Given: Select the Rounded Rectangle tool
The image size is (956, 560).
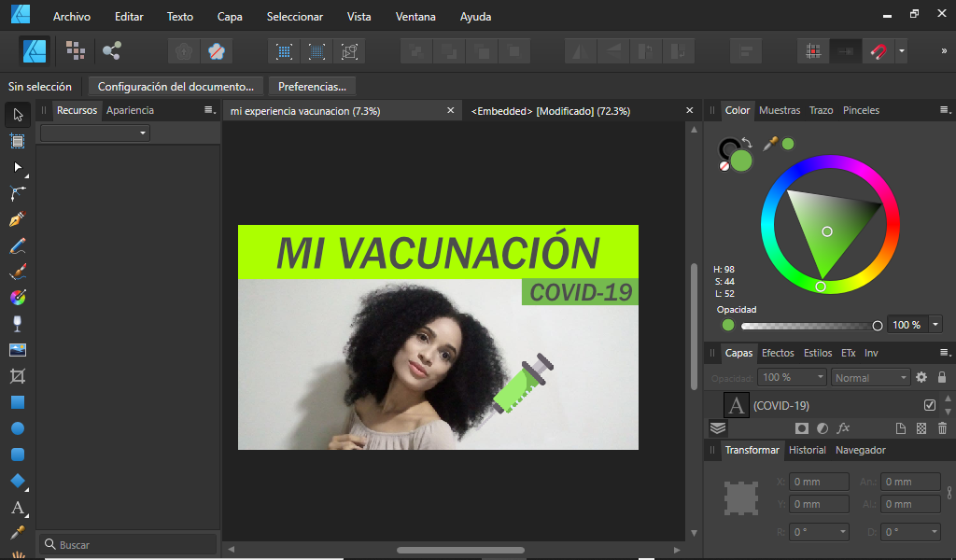Looking at the screenshot, I should coord(18,455).
